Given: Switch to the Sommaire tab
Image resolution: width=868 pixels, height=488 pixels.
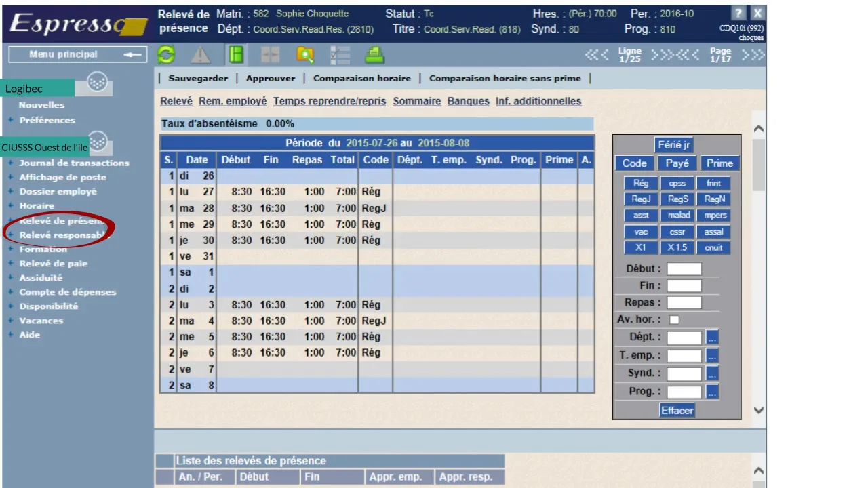Looking at the screenshot, I should 416,101.
